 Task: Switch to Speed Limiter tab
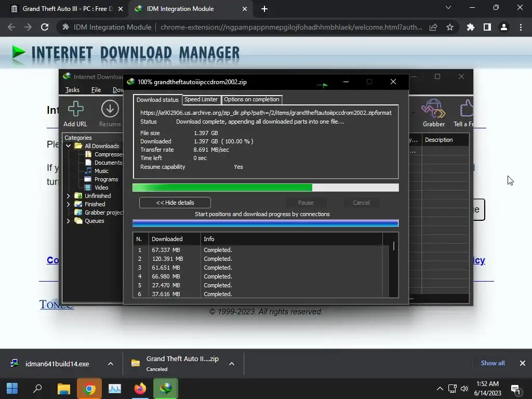201,99
